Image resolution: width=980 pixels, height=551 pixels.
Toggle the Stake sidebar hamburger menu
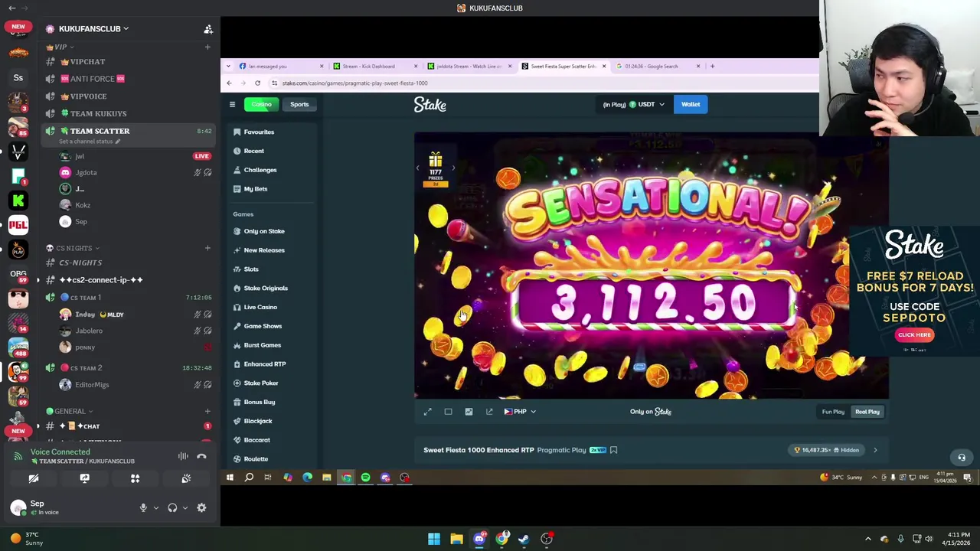pyautogui.click(x=232, y=105)
